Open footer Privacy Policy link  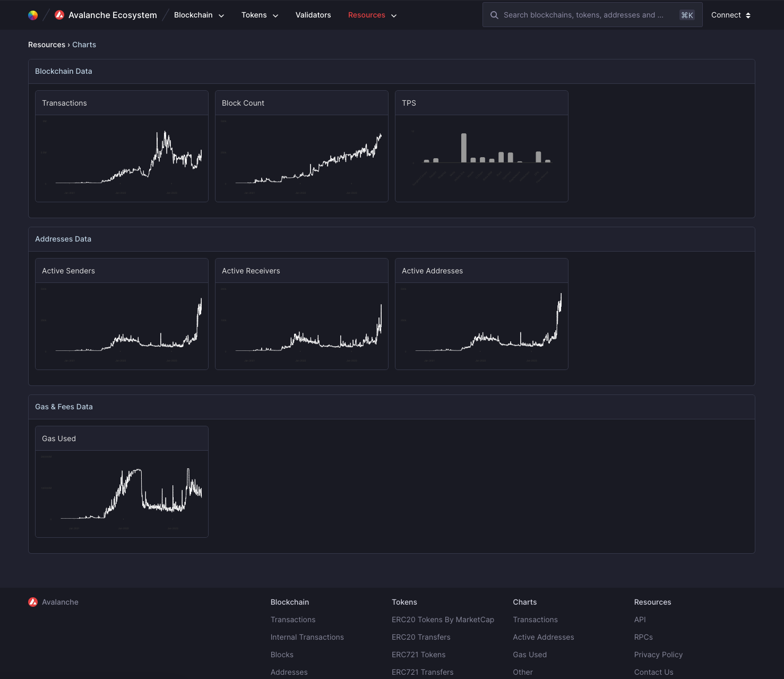tap(658, 655)
